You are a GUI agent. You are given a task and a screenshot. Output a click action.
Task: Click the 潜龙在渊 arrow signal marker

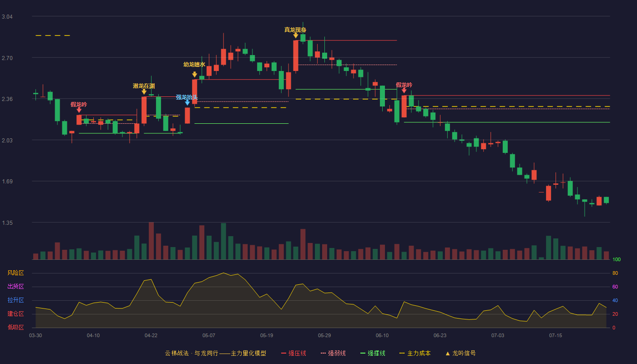144,91
